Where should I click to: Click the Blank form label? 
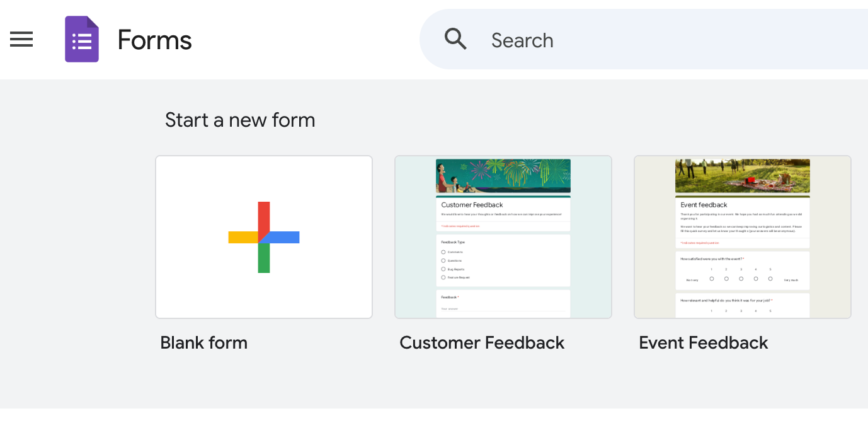click(x=203, y=342)
